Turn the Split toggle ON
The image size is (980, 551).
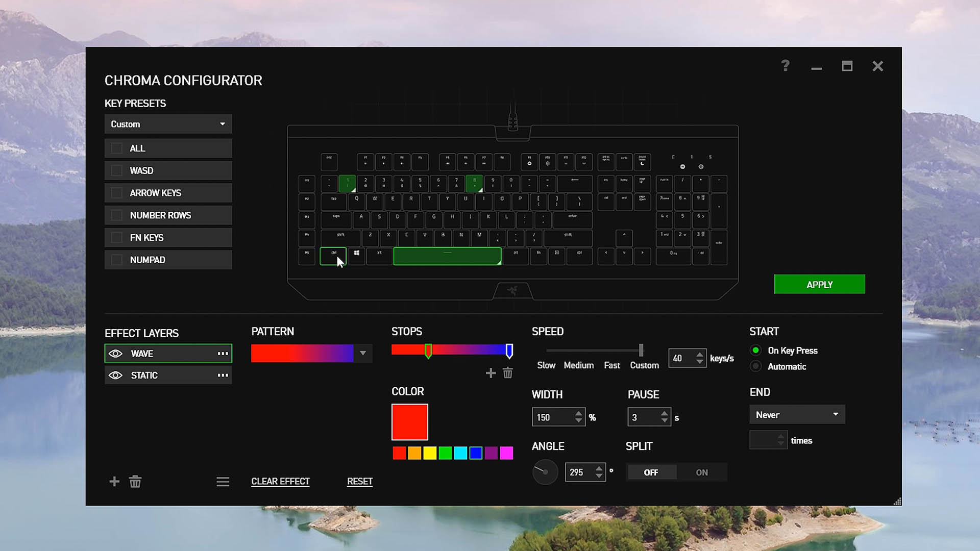[701, 472]
